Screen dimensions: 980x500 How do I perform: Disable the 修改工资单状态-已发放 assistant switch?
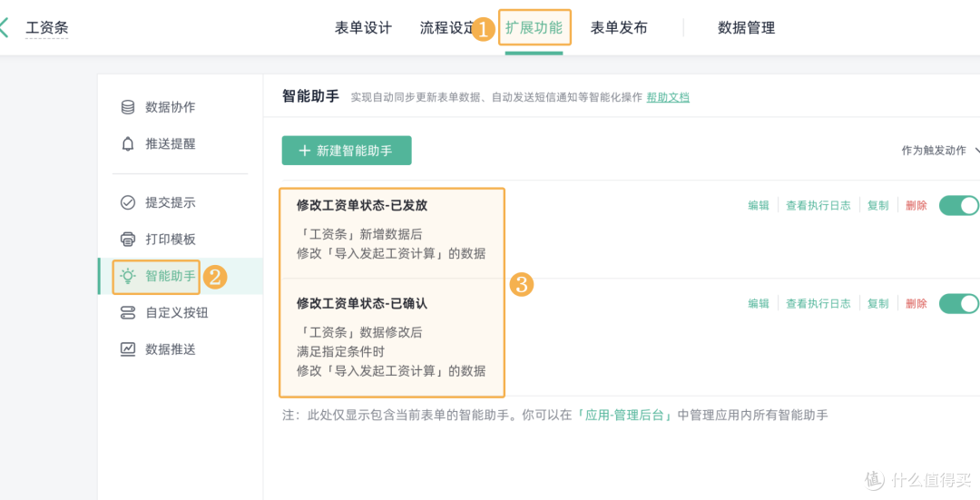pos(959,206)
